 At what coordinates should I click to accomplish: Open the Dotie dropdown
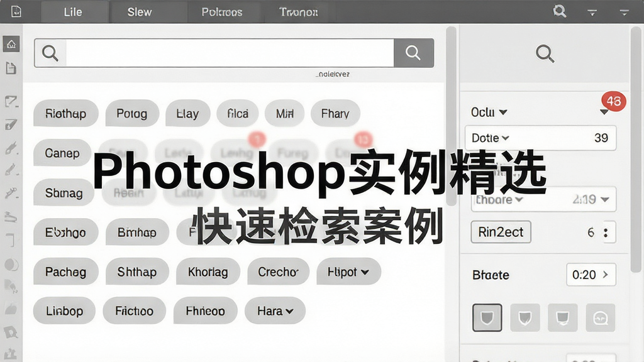491,138
